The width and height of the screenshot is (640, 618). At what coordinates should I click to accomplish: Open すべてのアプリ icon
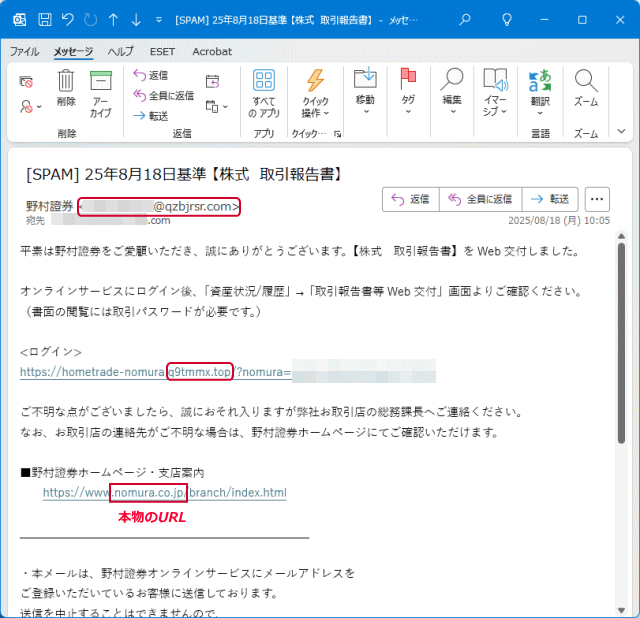click(x=264, y=93)
